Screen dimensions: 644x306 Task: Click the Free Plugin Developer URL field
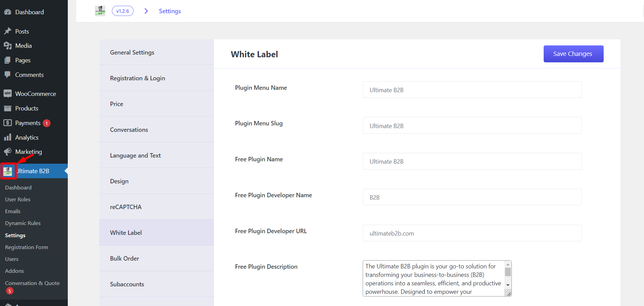click(472, 233)
